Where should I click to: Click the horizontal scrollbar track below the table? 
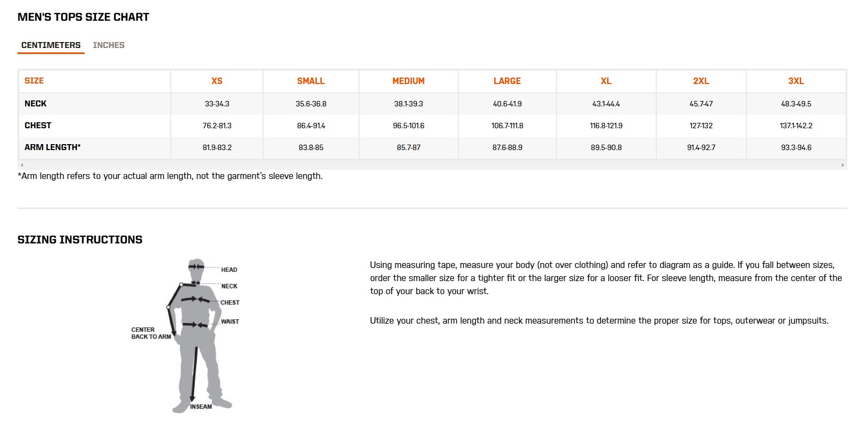(432, 165)
